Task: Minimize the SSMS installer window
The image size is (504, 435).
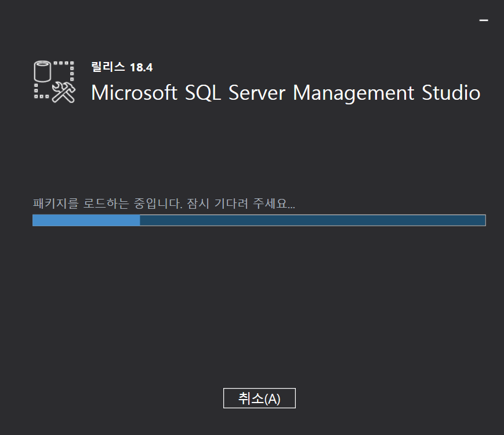Action: pyautogui.click(x=484, y=20)
